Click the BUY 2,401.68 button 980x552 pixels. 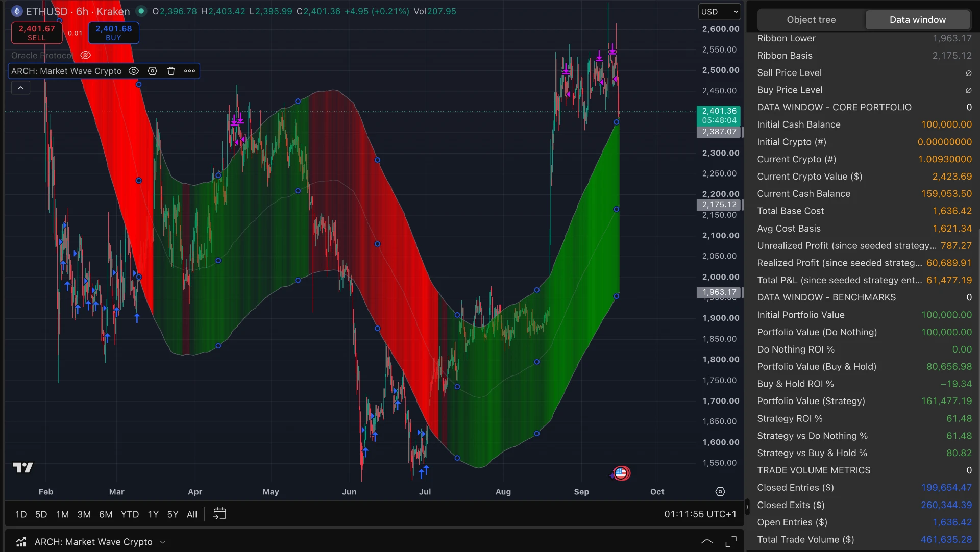113,33
